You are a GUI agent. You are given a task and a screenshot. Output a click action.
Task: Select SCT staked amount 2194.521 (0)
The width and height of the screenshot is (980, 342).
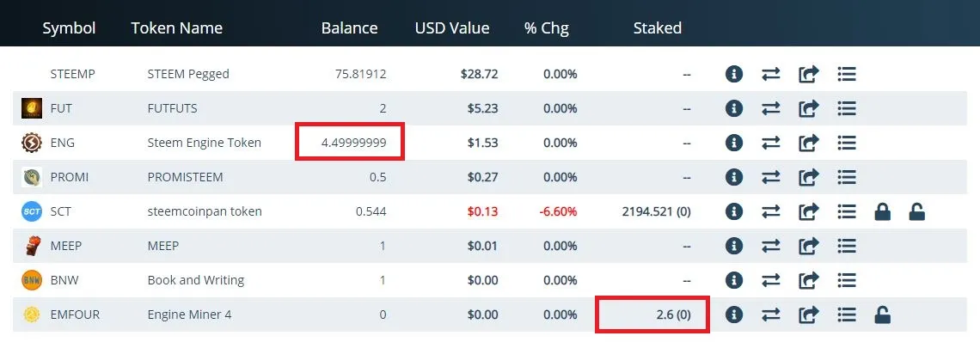[656, 211]
